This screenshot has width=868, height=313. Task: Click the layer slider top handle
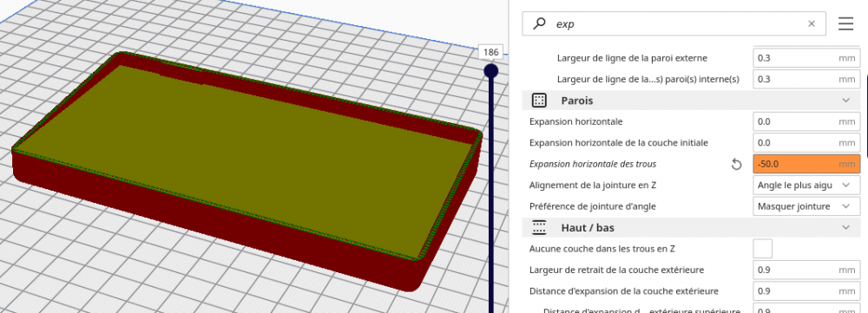click(491, 71)
